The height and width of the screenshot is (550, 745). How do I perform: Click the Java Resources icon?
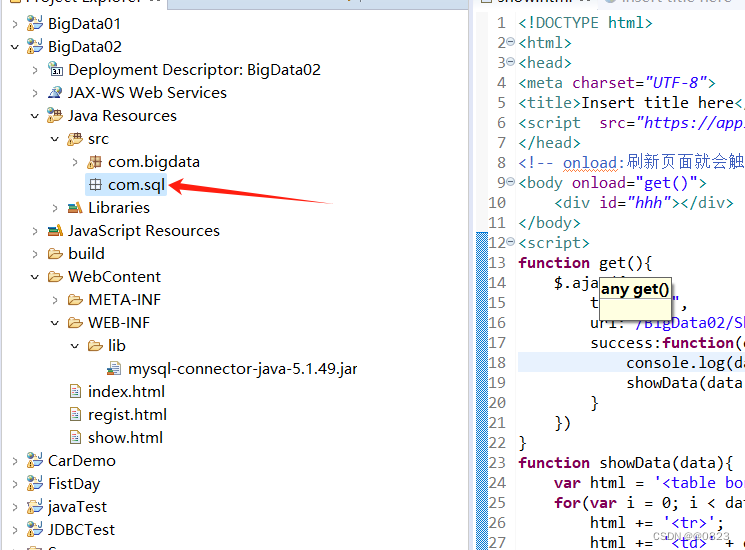[x=55, y=115]
